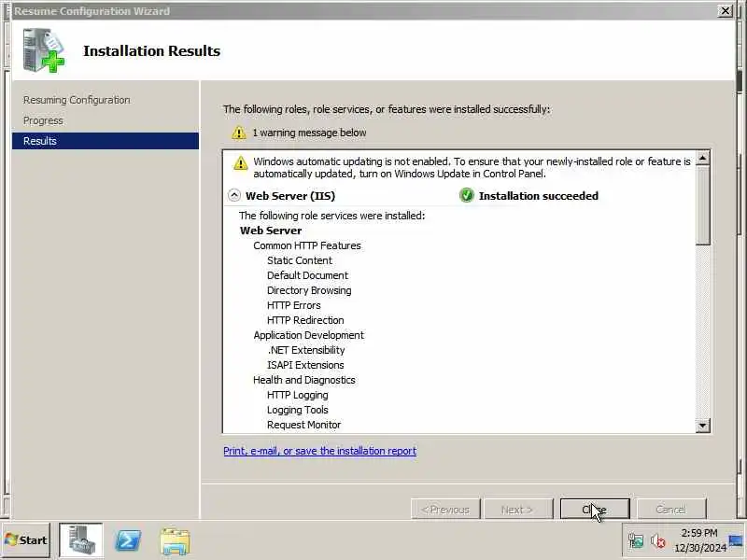The width and height of the screenshot is (747, 560).
Task: Click the 'ISAPI Extensions' entry
Action: [x=305, y=365]
